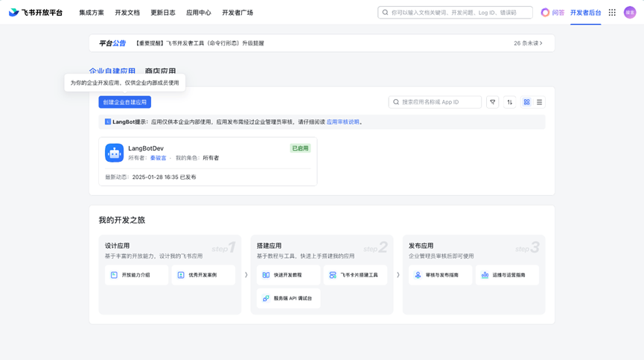Switch to grid card view
This screenshot has width=644, height=360.
point(526,102)
